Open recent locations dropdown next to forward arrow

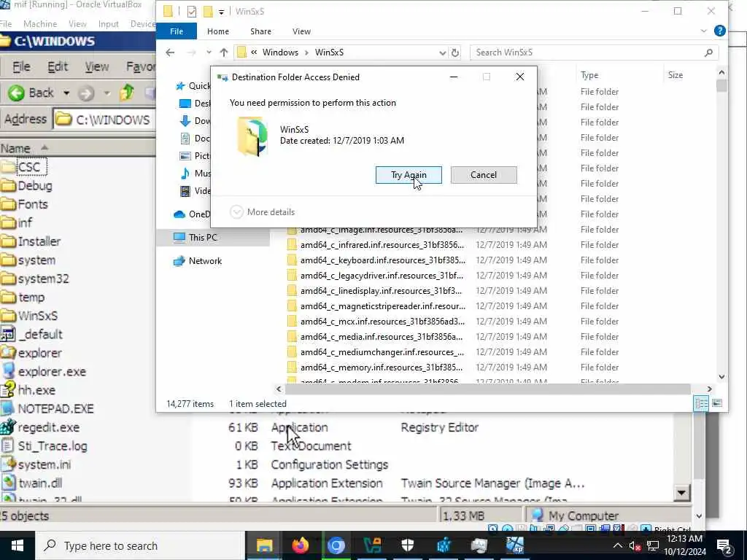[x=209, y=52]
